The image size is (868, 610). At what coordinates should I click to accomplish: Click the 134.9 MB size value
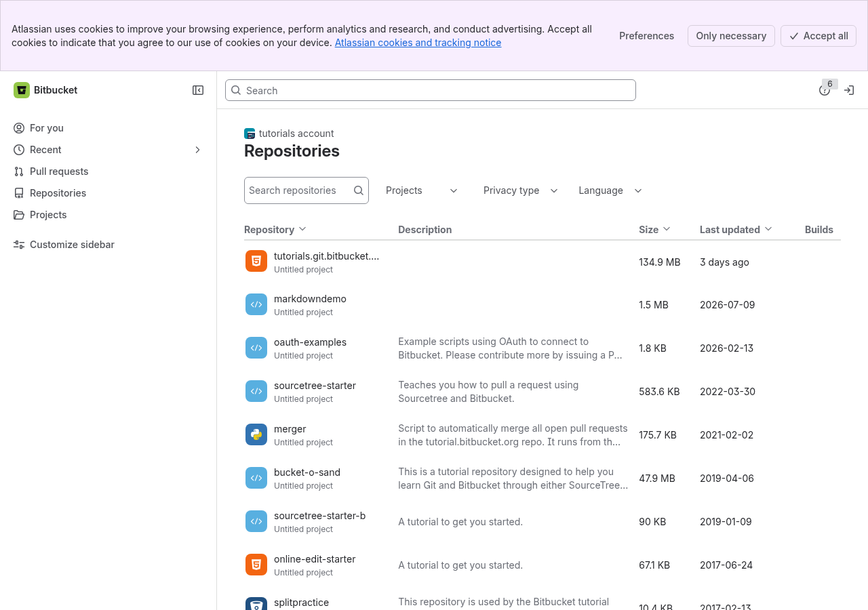click(659, 262)
